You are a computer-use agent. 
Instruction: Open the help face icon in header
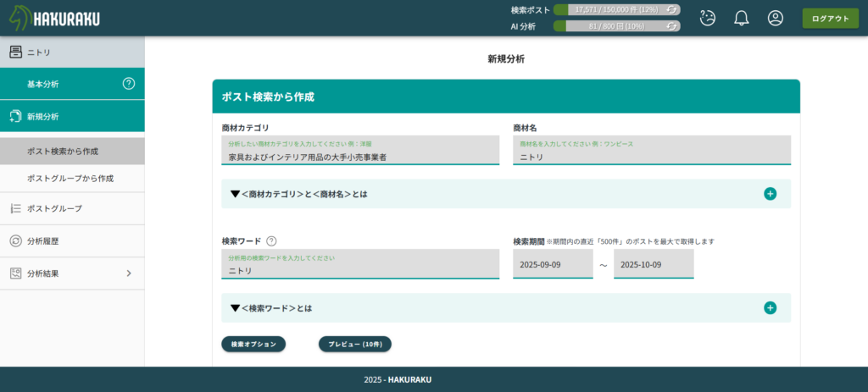[708, 18]
